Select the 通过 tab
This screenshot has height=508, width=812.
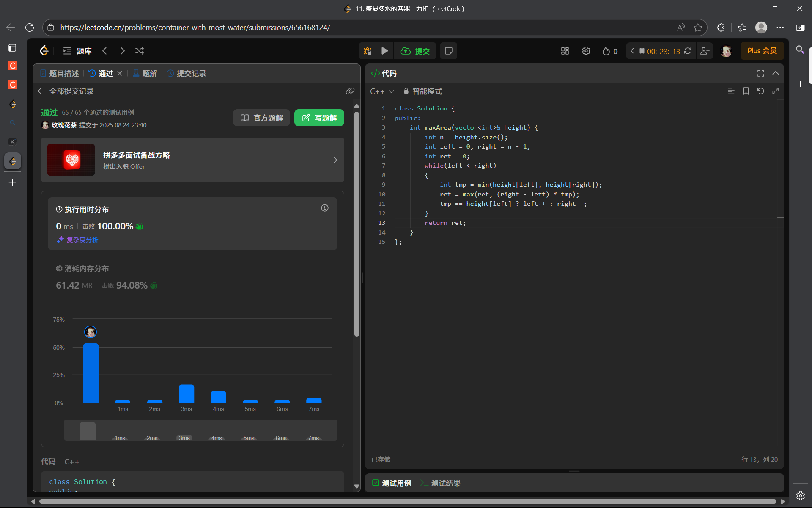click(x=101, y=73)
